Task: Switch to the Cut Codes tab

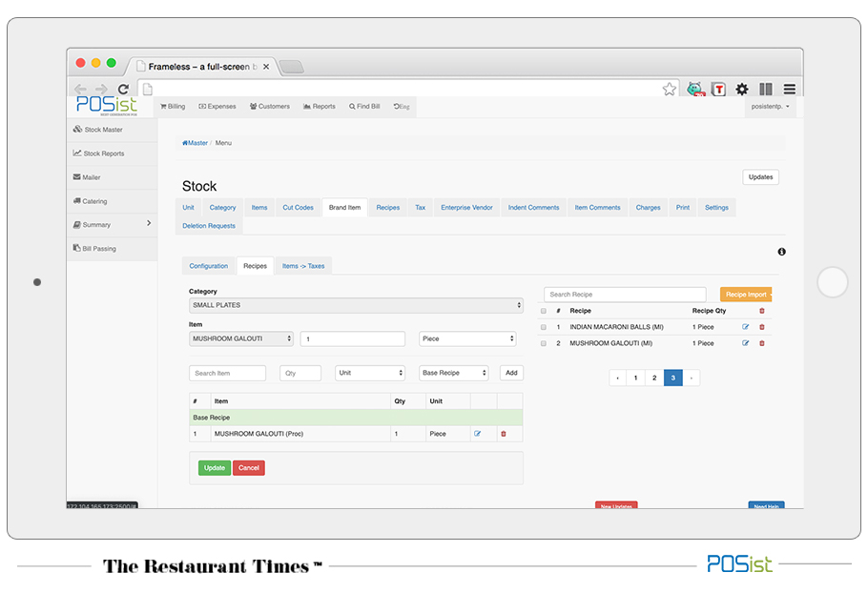Action: (x=298, y=208)
